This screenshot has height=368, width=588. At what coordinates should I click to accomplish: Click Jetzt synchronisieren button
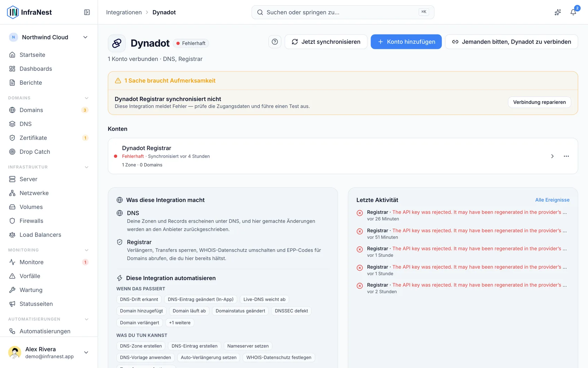pyautogui.click(x=326, y=42)
